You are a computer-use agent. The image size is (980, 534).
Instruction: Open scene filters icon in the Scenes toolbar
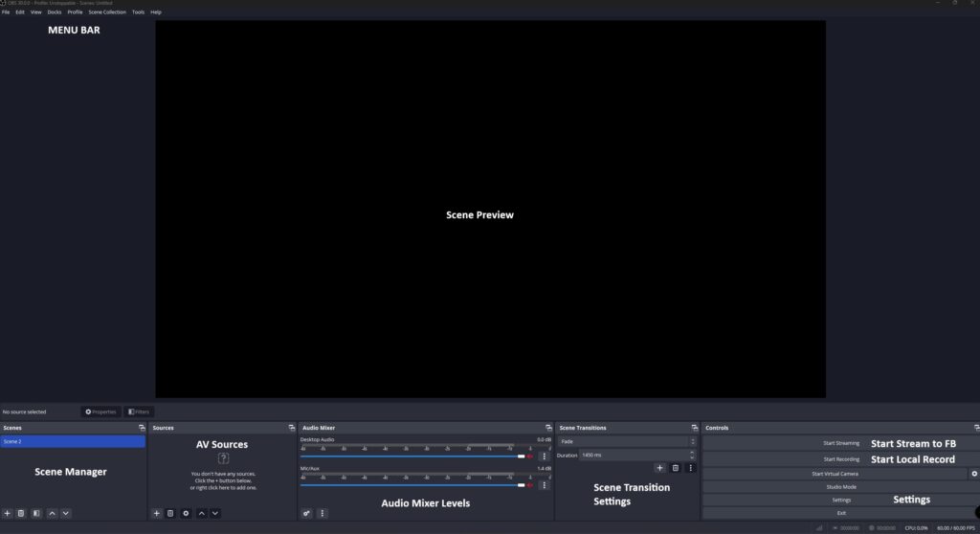(x=36, y=513)
